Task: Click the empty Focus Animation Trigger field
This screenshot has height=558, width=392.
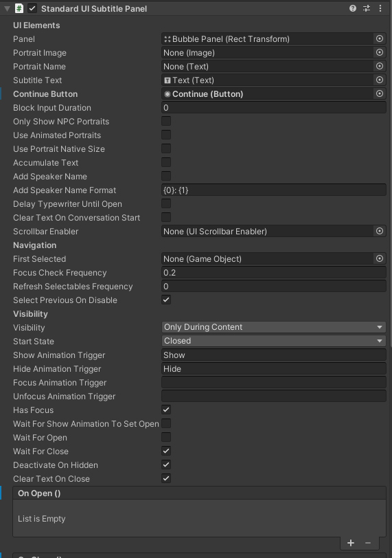Action: pos(274,383)
